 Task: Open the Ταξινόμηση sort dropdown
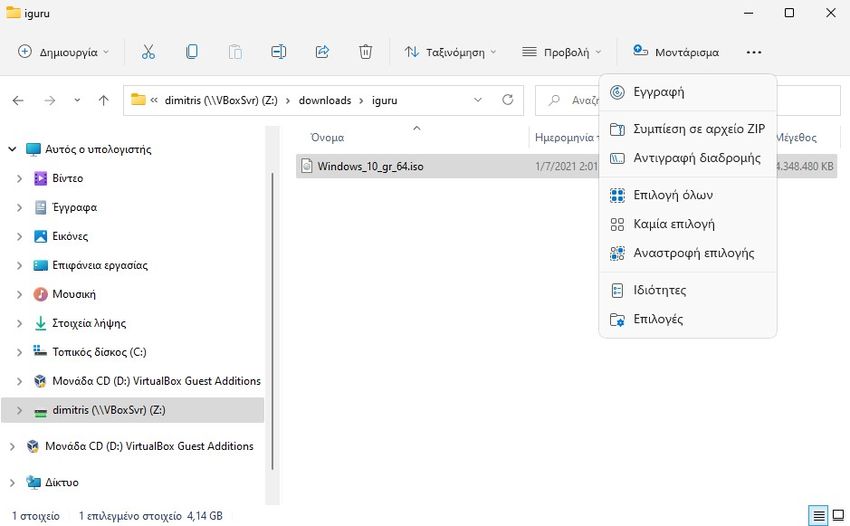450,52
